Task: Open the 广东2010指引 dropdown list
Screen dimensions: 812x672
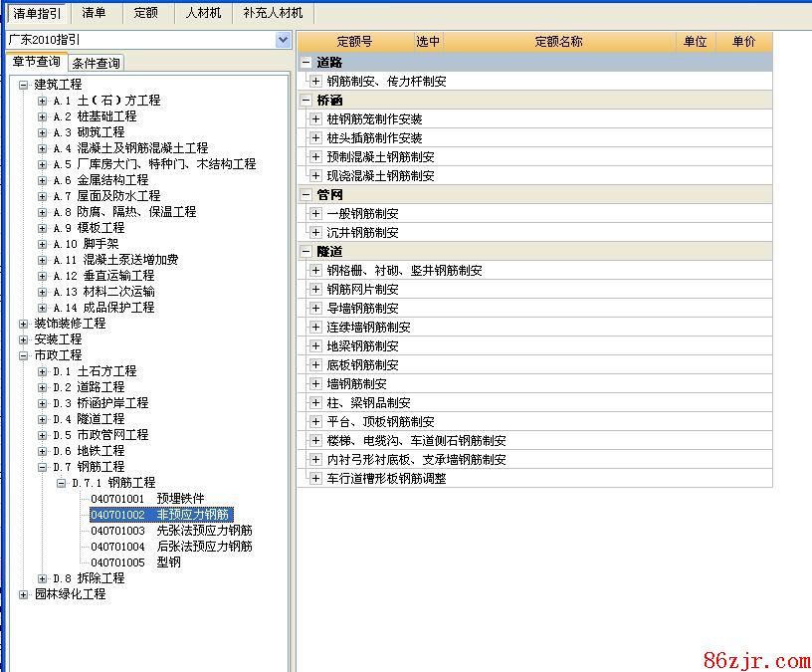Action: (283, 40)
